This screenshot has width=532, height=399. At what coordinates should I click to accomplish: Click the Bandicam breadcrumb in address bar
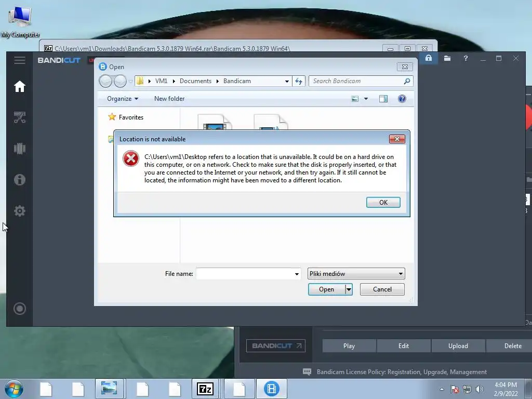tap(237, 81)
